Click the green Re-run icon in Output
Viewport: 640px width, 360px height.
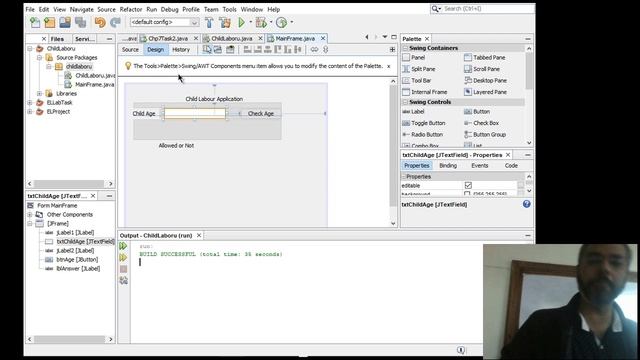[x=123, y=246]
